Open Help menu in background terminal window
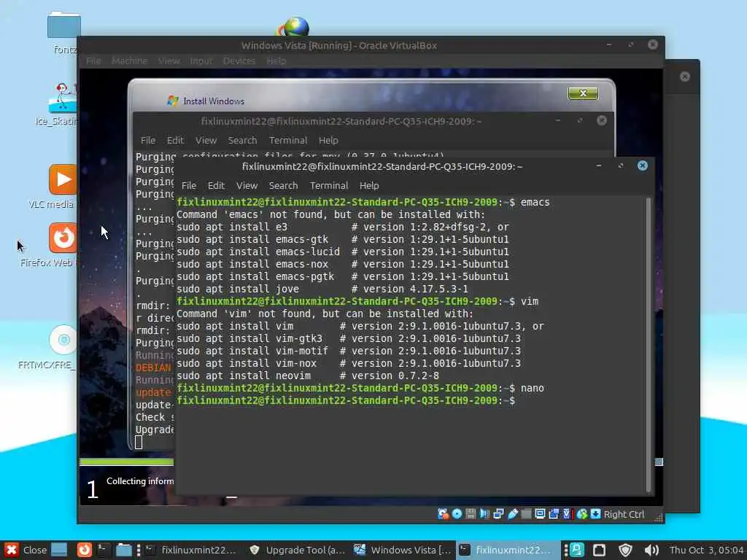This screenshot has width=747, height=560. pos(328,141)
